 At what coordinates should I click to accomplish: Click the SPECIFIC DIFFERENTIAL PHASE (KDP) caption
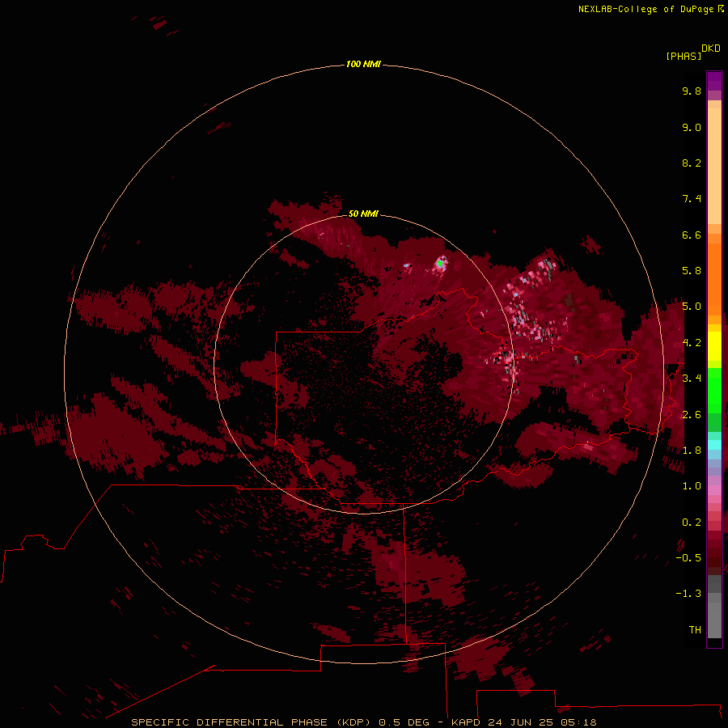251,722
